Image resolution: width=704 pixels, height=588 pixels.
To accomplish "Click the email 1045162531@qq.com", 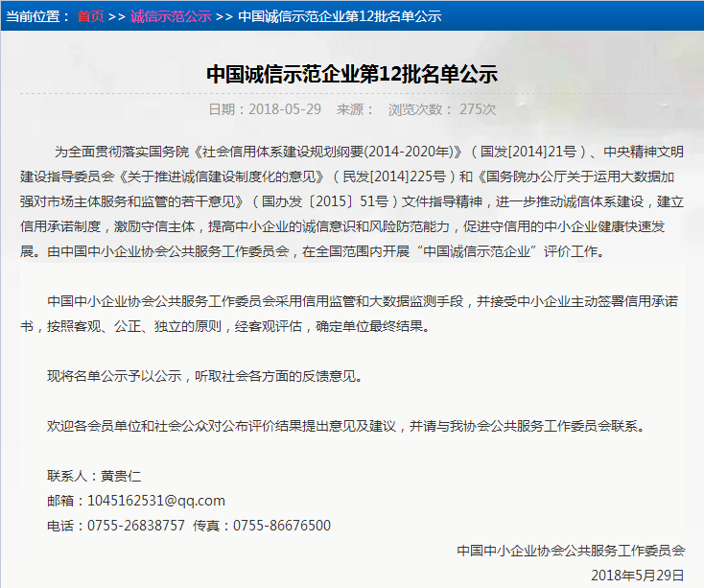I will pyautogui.click(x=156, y=501).
